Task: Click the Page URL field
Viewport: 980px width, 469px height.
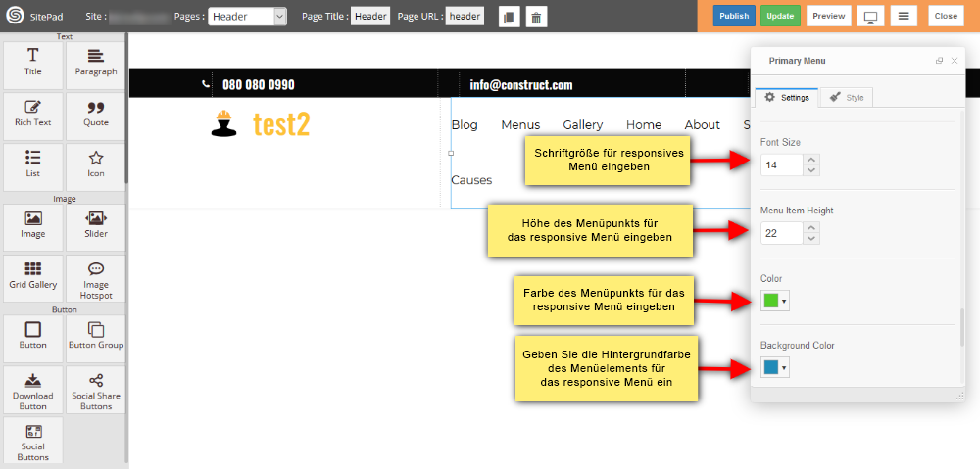Action: (x=465, y=17)
